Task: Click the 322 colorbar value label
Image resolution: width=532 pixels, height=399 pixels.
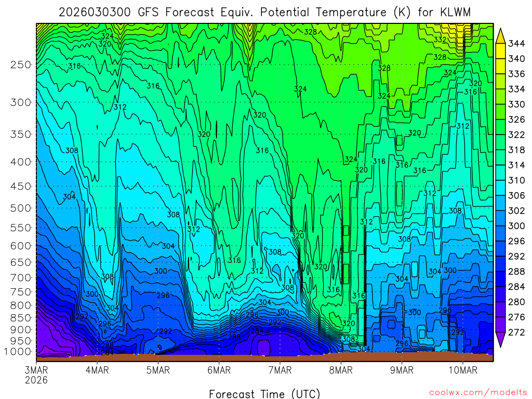Action: coord(516,135)
